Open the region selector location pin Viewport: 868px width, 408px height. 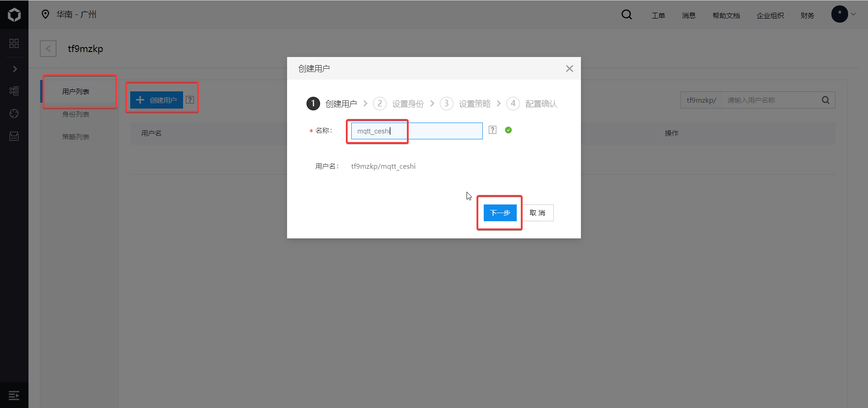(45, 14)
